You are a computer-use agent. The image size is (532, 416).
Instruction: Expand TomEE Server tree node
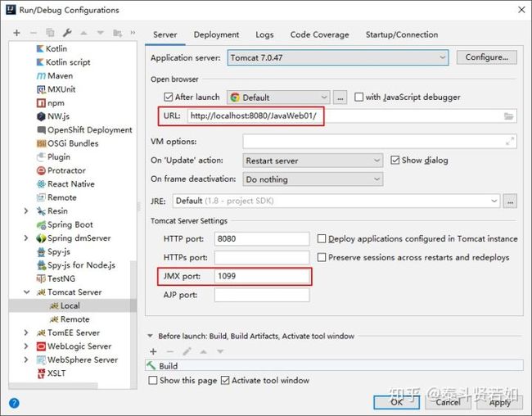pyautogui.click(x=26, y=332)
